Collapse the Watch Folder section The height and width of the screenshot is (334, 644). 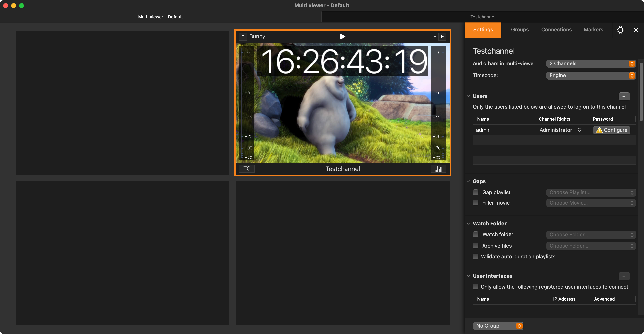468,224
